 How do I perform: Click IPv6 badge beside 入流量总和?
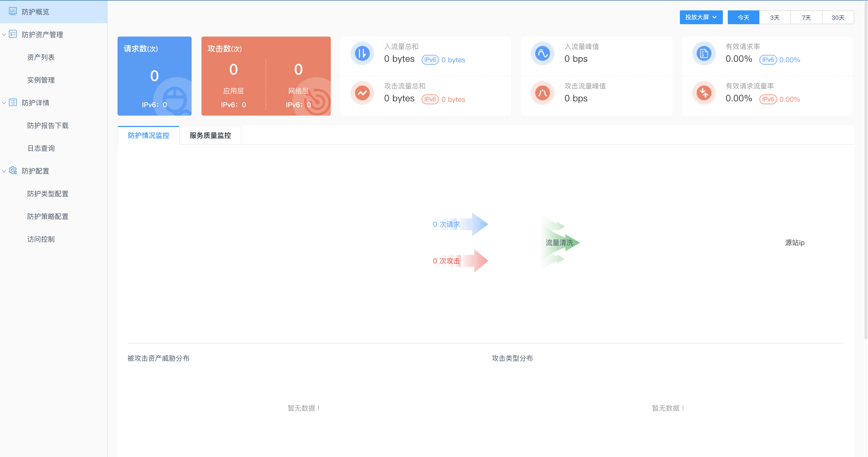click(x=430, y=60)
